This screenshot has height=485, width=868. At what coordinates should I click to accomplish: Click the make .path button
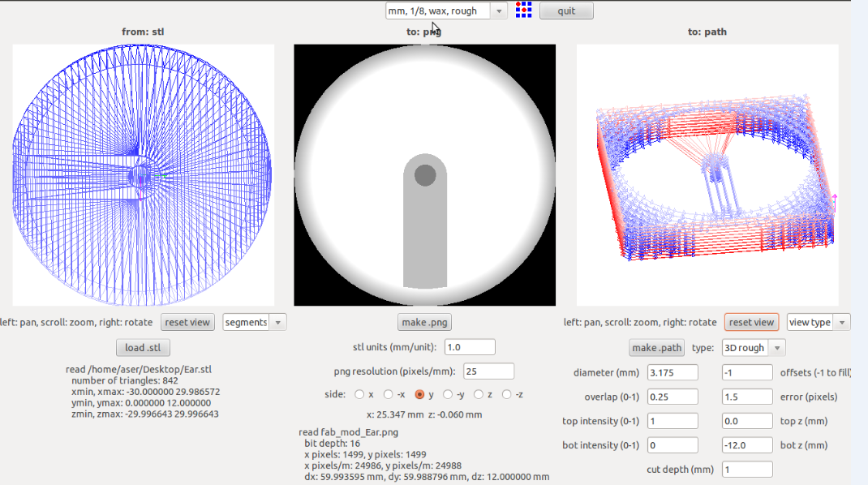coord(656,348)
